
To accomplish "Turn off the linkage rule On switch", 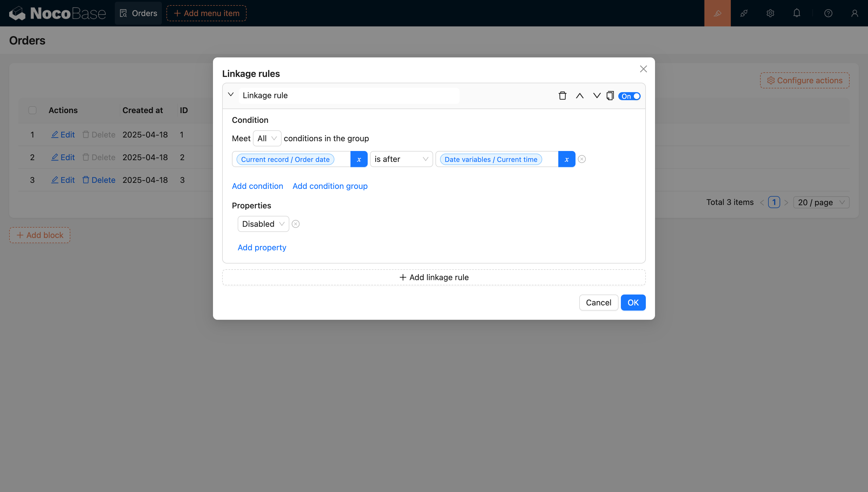I will 630,96.
